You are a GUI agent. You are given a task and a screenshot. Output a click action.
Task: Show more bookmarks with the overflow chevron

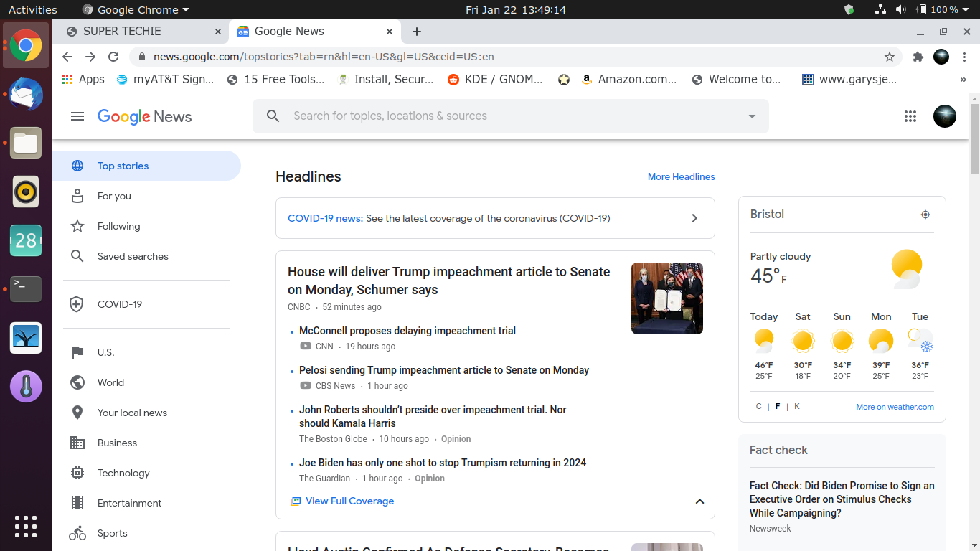pos(963,80)
